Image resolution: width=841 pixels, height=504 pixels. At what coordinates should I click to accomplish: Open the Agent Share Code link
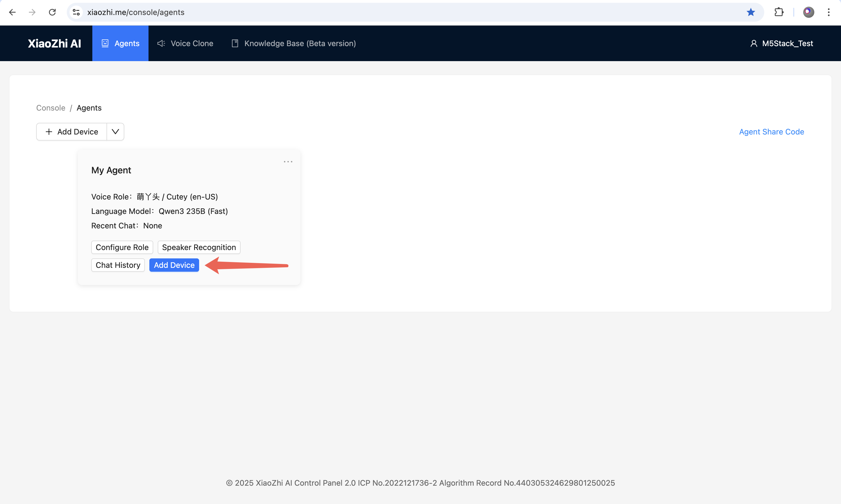[771, 132]
